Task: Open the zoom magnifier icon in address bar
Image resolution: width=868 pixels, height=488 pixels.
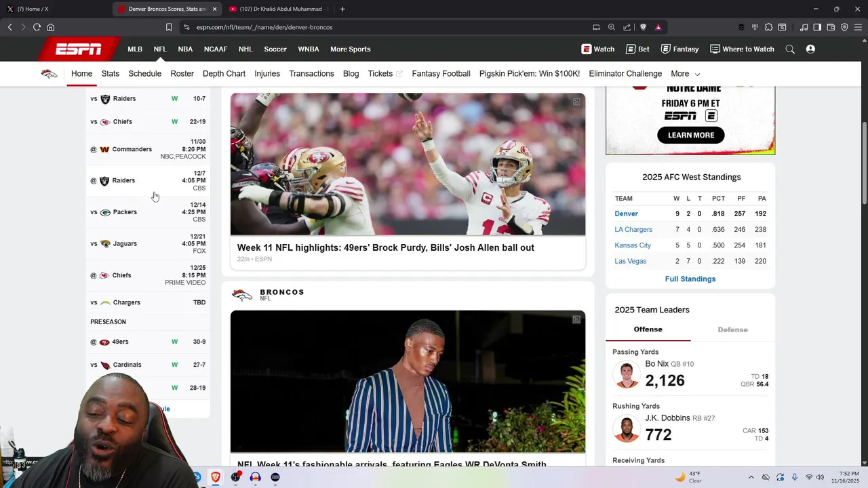Action: coord(611,27)
